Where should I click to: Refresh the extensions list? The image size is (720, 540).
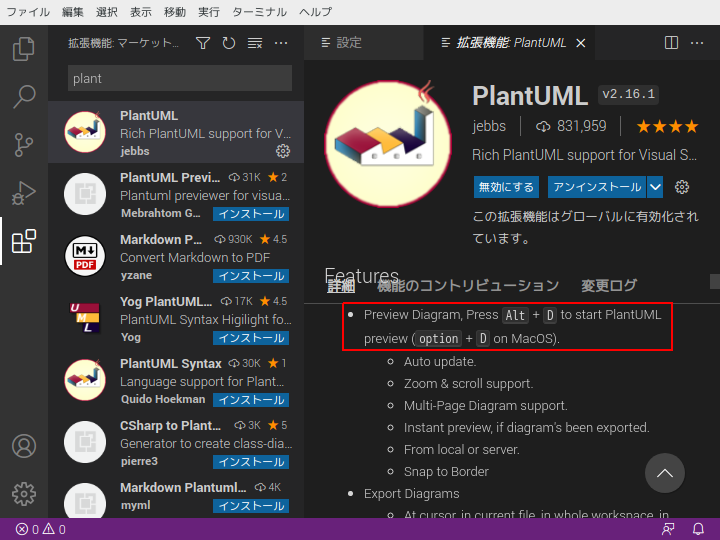coord(229,43)
